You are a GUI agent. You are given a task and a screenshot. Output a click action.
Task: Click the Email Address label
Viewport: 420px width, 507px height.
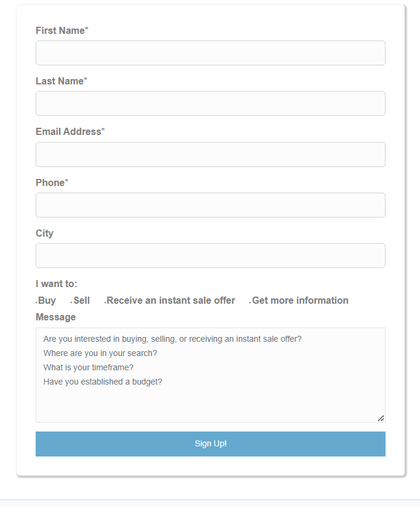click(x=68, y=131)
